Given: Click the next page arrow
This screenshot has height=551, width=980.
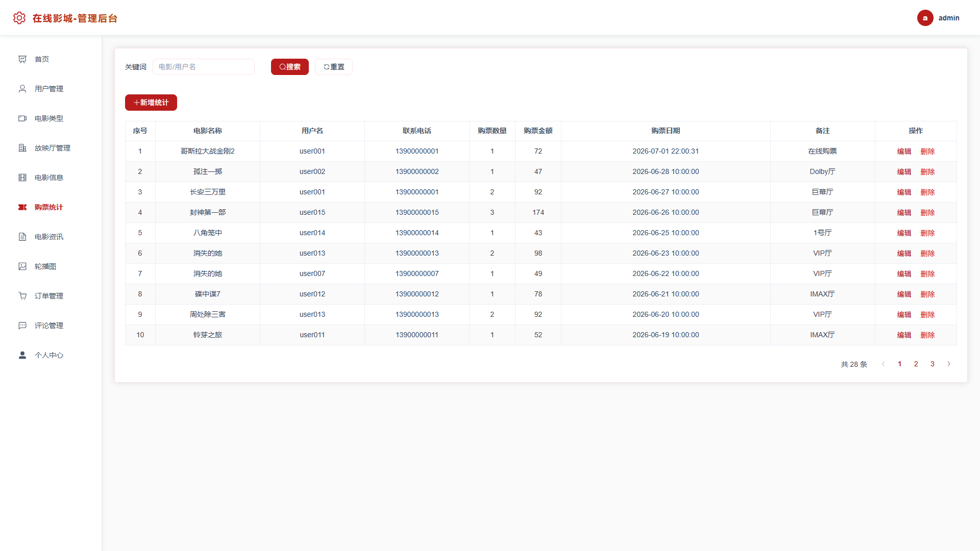Looking at the screenshot, I should click(949, 364).
